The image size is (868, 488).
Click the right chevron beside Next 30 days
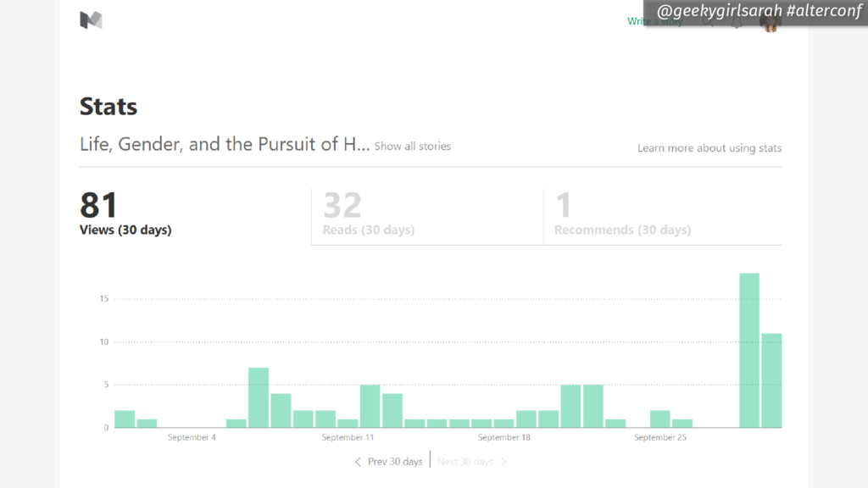point(504,462)
